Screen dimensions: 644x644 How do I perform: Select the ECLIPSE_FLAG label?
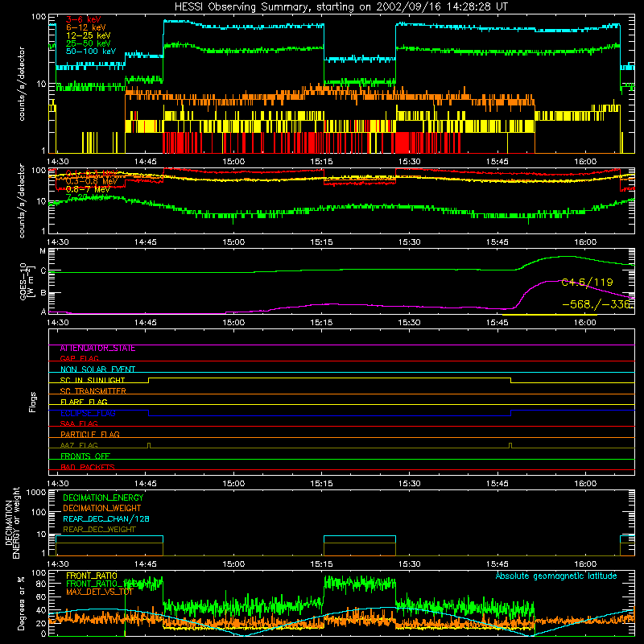pos(88,413)
